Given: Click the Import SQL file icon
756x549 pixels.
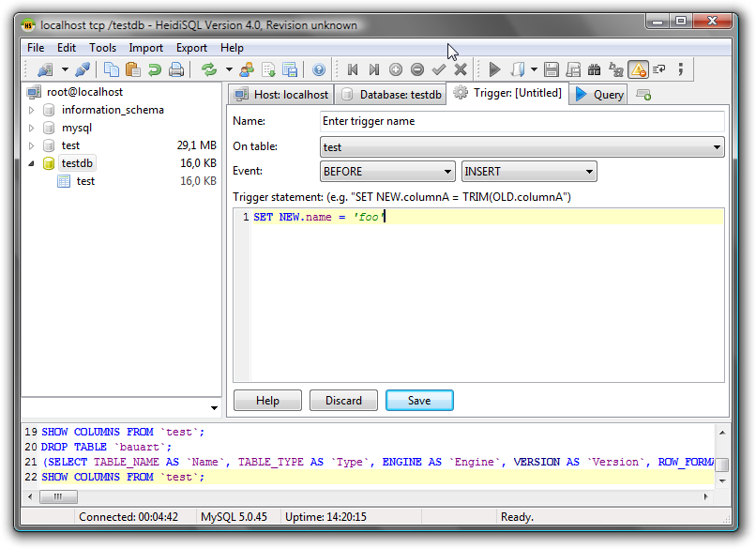Looking at the screenshot, I should click(x=268, y=70).
